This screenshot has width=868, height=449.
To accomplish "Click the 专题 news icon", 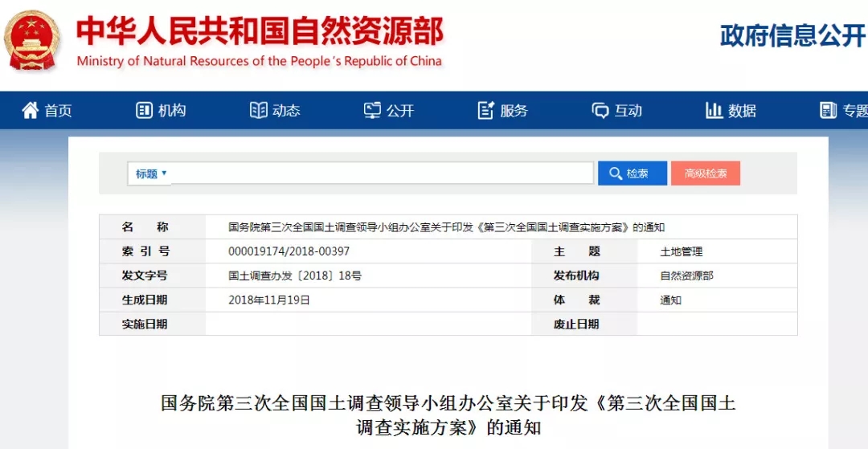I will (828, 111).
